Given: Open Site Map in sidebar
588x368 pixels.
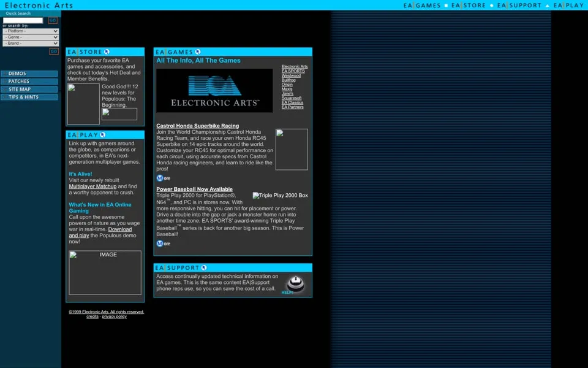Looking at the screenshot, I should tap(29, 90).
